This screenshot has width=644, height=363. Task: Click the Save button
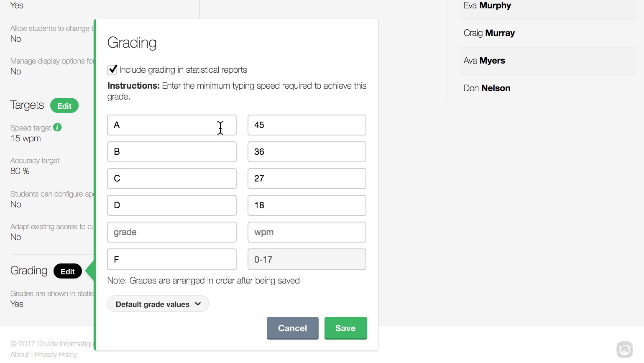coord(346,328)
